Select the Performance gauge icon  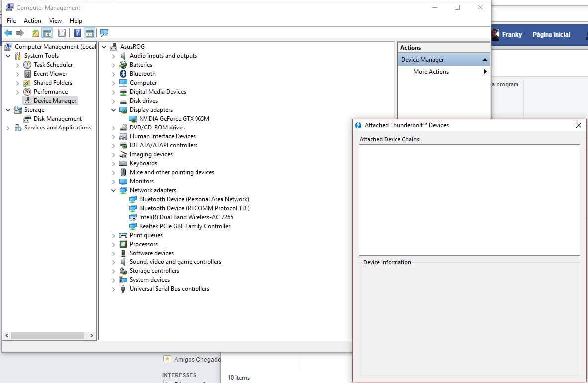pyautogui.click(x=27, y=92)
